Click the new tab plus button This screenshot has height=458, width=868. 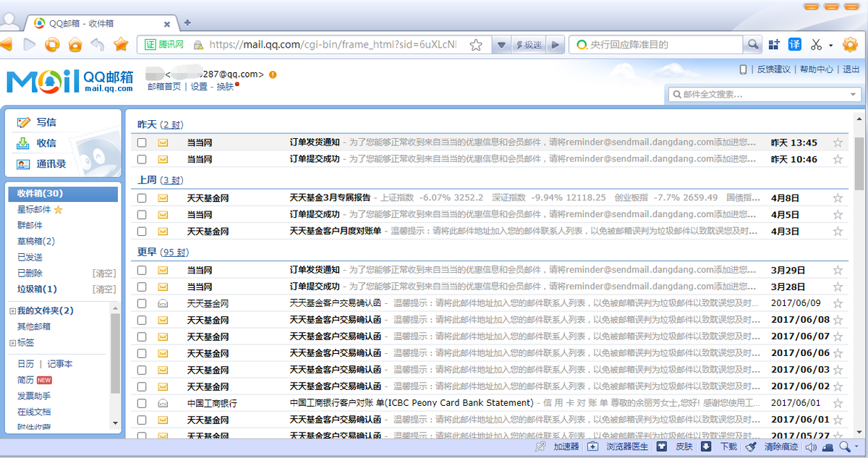click(188, 22)
